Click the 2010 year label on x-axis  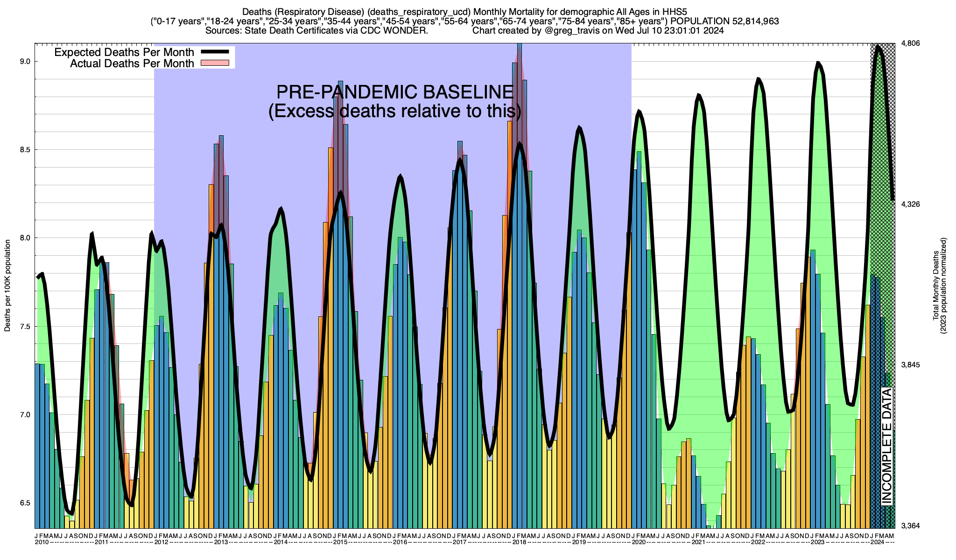[42, 542]
